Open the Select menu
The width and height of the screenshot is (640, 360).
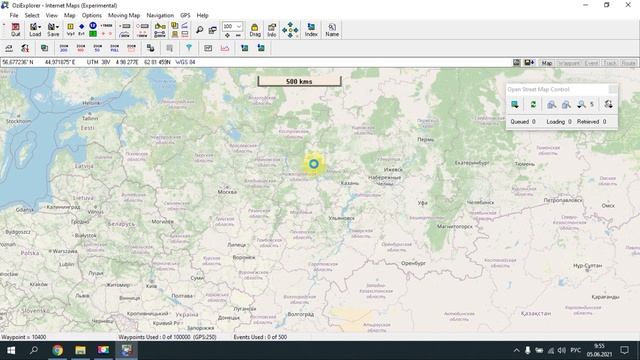coord(32,15)
